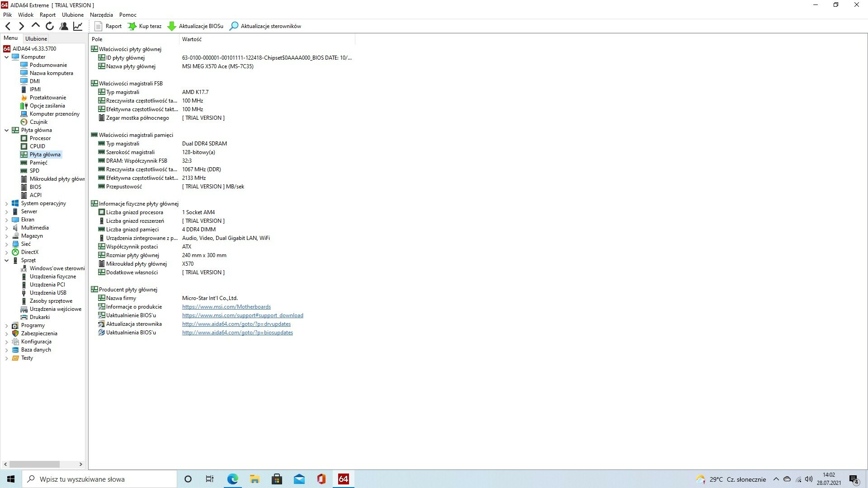Open the Ulubione menu

click(x=73, y=14)
